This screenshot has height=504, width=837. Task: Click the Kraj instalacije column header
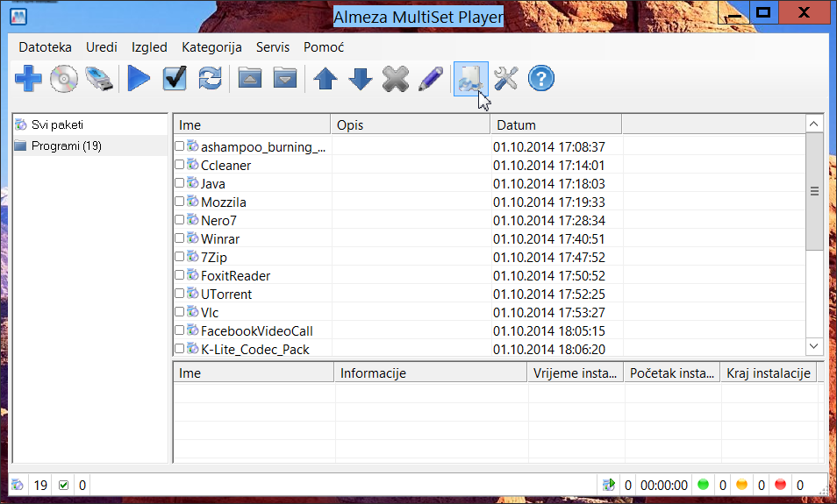click(x=769, y=373)
